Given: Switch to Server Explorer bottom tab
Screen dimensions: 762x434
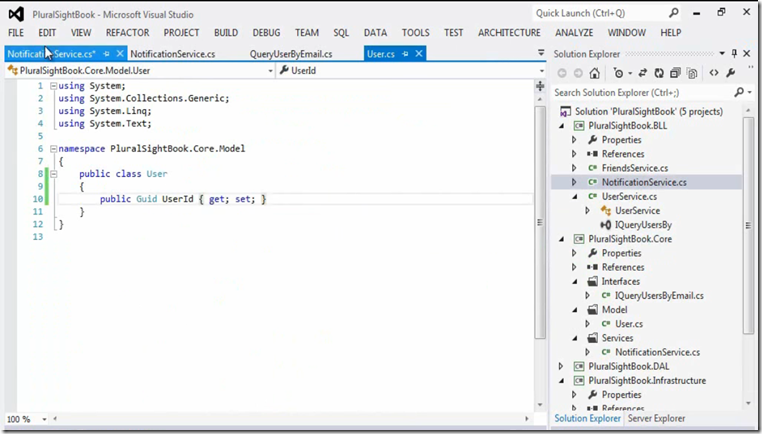Looking at the screenshot, I should tap(656, 418).
